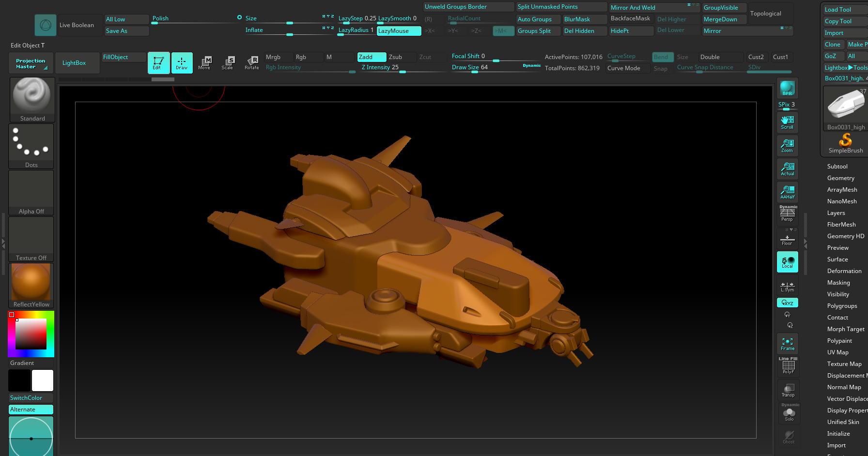Expand the UV Map section
Viewport: 868px width, 456px height.
(x=837, y=352)
